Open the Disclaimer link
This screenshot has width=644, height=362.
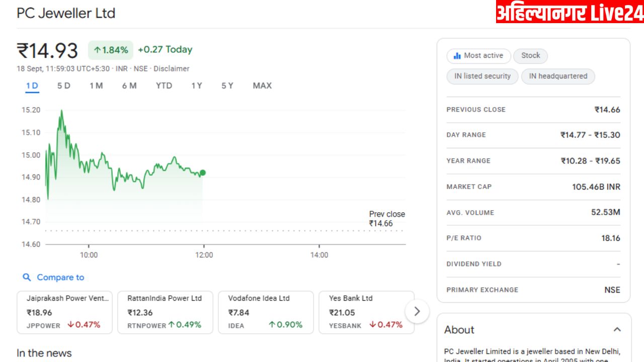(x=172, y=68)
